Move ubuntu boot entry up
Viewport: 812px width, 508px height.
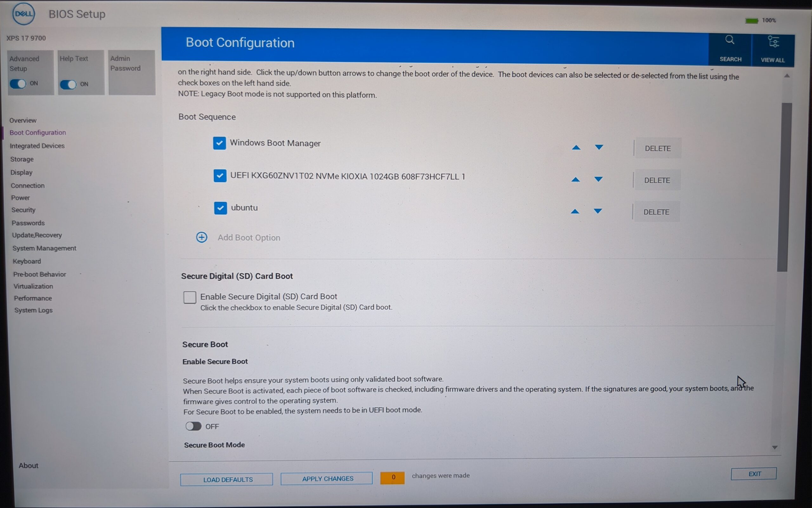pos(575,211)
